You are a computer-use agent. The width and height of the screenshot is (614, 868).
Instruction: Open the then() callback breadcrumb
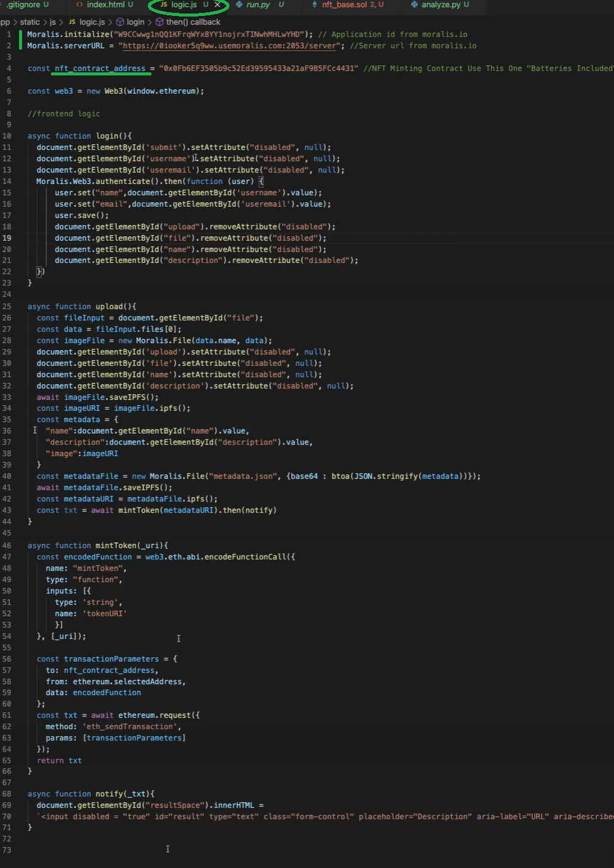coord(193,22)
